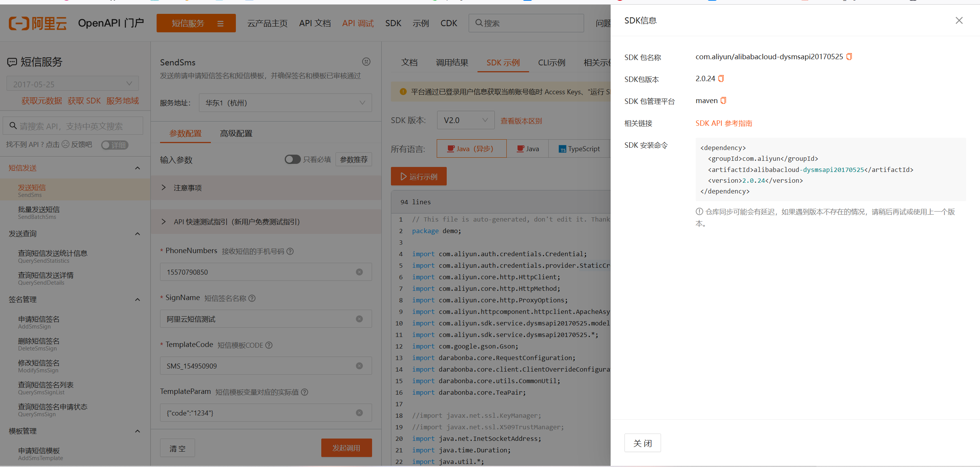Select 删除短信签名 DeleteSmsSign
Screen dimensions: 980x467
[75, 344]
